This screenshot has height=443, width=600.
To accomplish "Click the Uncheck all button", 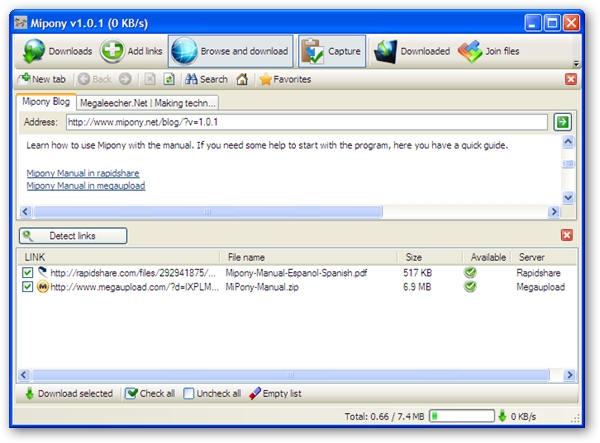I will [212, 393].
